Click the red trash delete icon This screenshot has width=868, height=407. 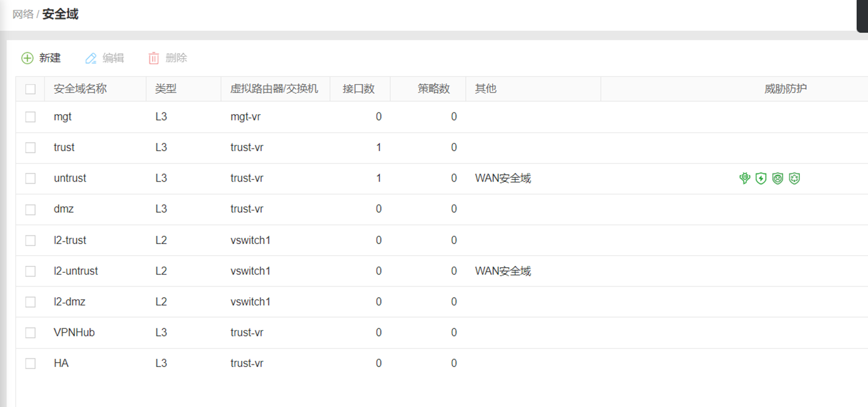coord(154,57)
